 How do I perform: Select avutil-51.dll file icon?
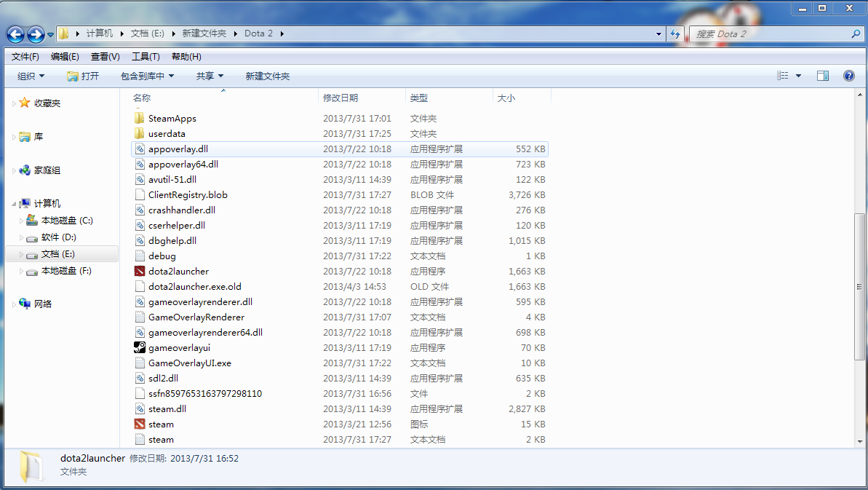[140, 179]
